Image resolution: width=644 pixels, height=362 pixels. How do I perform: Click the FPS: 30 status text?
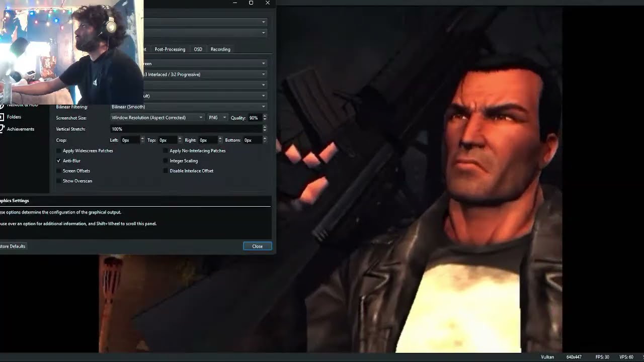602,357
